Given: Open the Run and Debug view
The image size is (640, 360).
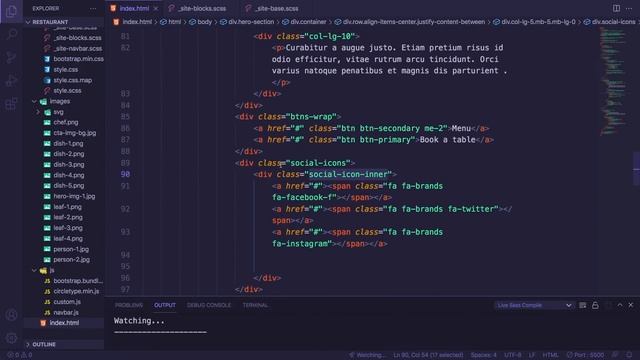Looking at the screenshot, I should click(x=11, y=80).
